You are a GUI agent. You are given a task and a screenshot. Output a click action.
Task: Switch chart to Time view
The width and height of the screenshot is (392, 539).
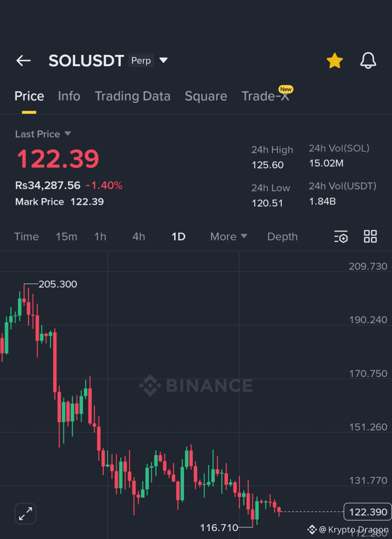point(26,236)
